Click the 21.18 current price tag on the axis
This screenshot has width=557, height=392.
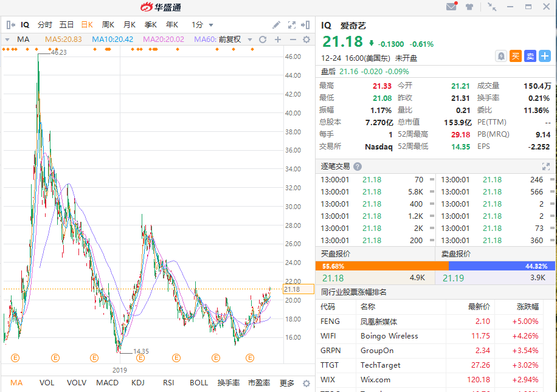click(x=299, y=289)
